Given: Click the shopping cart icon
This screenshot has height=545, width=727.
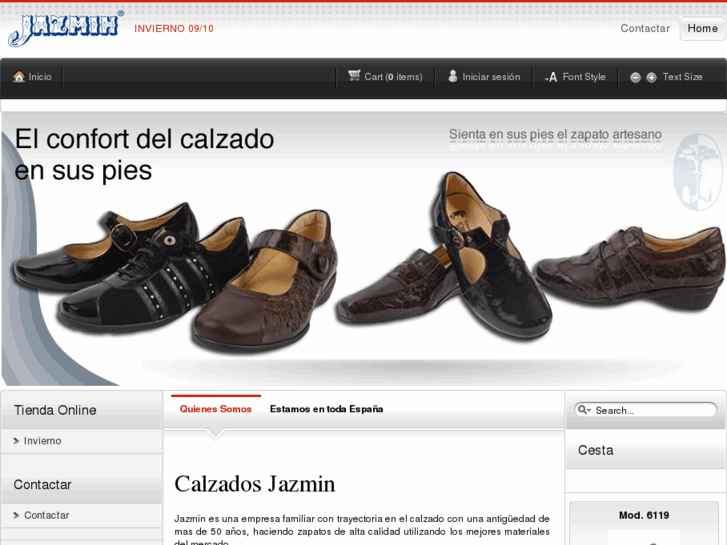Looking at the screenshot, I should [x=354, y=76].
